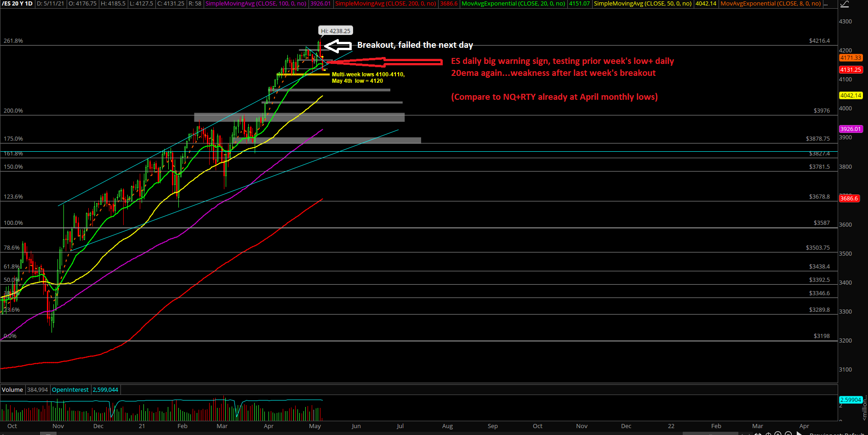The image size is (868, 435).
Task: Click the May label on time axis
Action: pos(315,426)
